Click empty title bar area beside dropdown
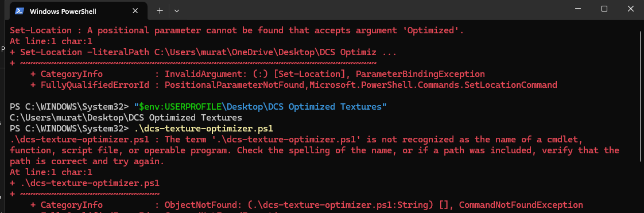 370,10
